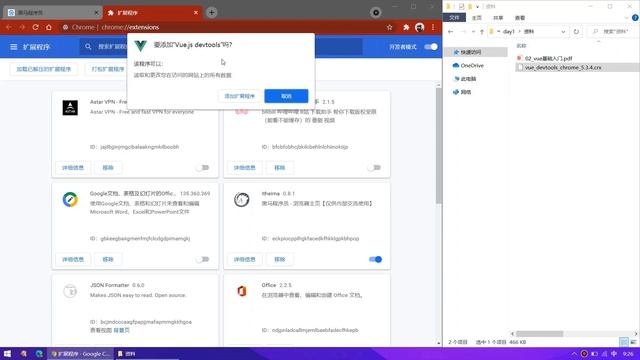This screenshot has width=640, height=360.
Task: Open JSON Formatter background page link
Action: pos(122,330)
